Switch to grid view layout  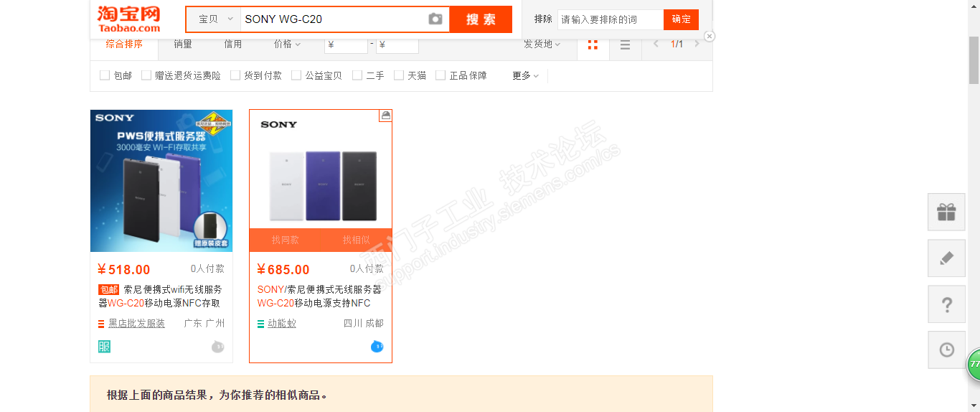pos(593,45)
